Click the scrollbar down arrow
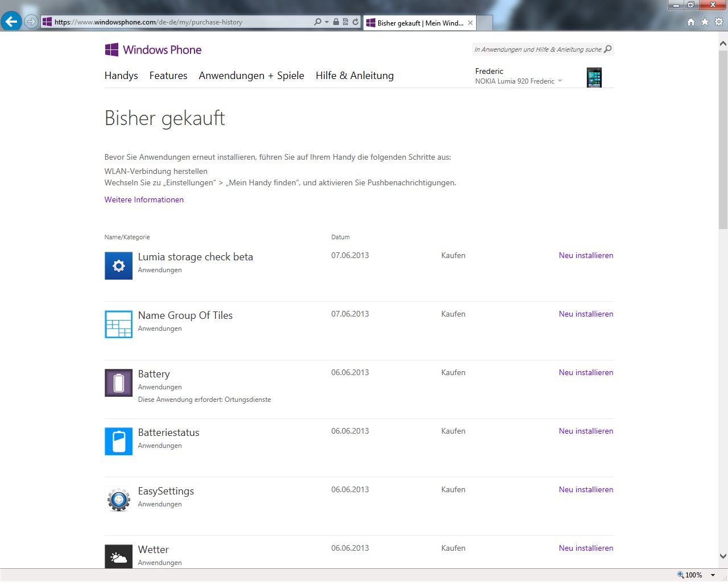Viewport: 728px width, 582px height. pos(723,556)
